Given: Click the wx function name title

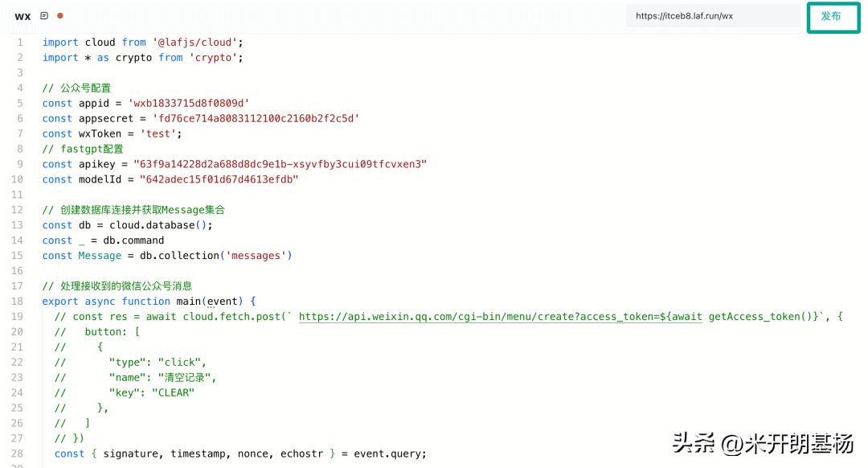Looking at the screenshot, I should [x=23, y=16].
